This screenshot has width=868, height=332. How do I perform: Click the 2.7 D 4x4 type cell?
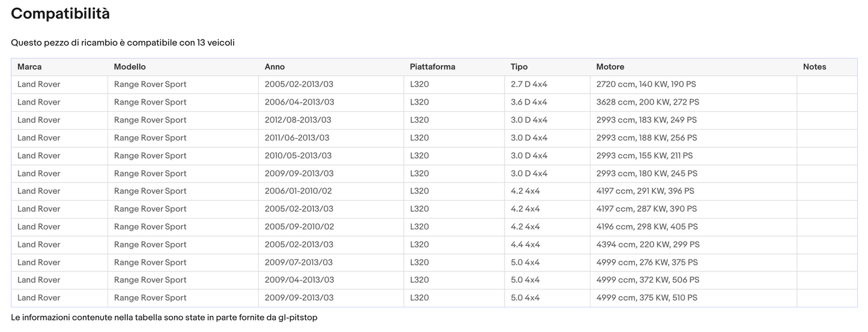[x=529, y=85]
